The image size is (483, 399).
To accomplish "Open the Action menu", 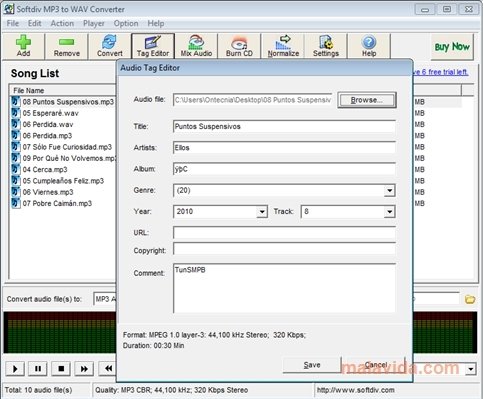I will [62, 23].
